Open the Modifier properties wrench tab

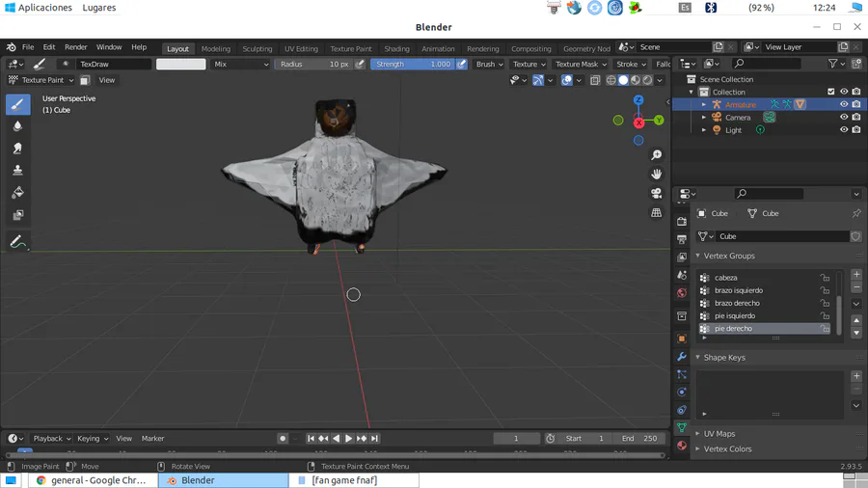click(x=682, y=356)
